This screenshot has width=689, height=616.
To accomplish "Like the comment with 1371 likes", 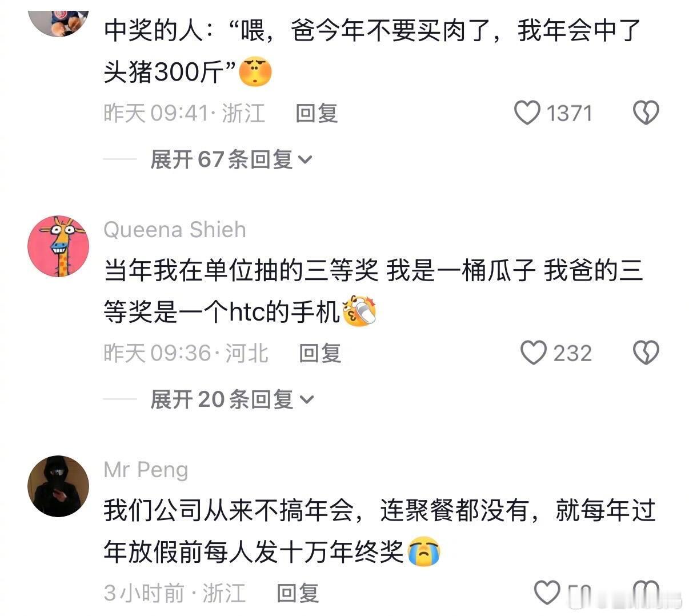I will pyautogui.click(x=527, y=113).
